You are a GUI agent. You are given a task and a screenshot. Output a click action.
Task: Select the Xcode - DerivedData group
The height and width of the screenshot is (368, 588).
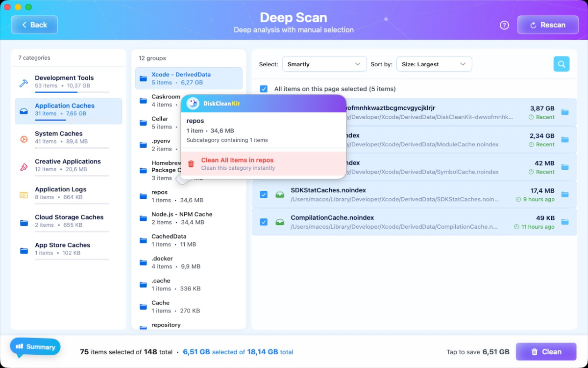(184, 78)
